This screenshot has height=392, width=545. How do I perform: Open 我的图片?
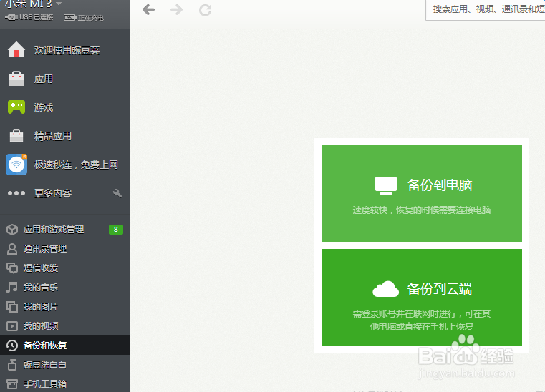pyautogui.click(x=41, y=307)
